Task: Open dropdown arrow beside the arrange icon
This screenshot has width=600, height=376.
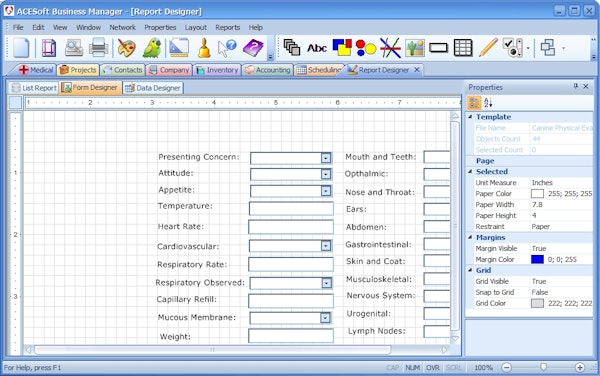Action: click(563, 49)
